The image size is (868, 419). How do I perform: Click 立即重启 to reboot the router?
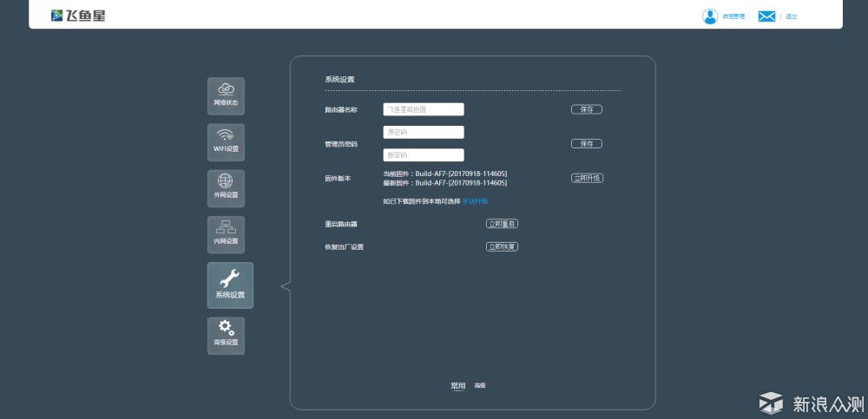click(502, 224)
